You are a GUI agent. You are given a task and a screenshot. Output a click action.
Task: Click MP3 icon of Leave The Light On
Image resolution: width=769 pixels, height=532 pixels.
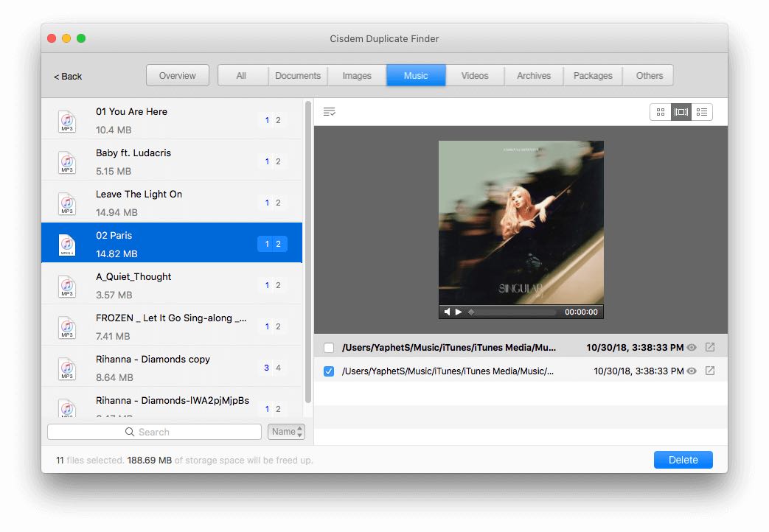click(67, 203)
